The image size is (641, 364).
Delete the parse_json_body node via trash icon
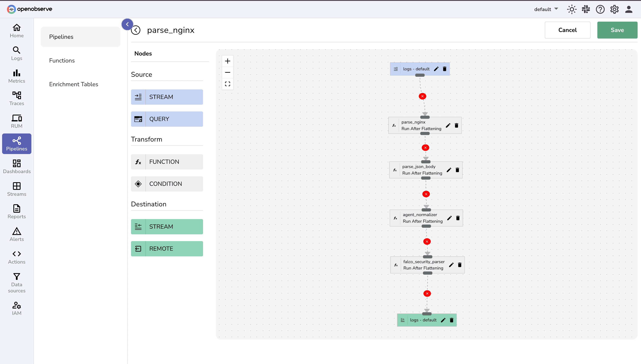pos(457,170)
